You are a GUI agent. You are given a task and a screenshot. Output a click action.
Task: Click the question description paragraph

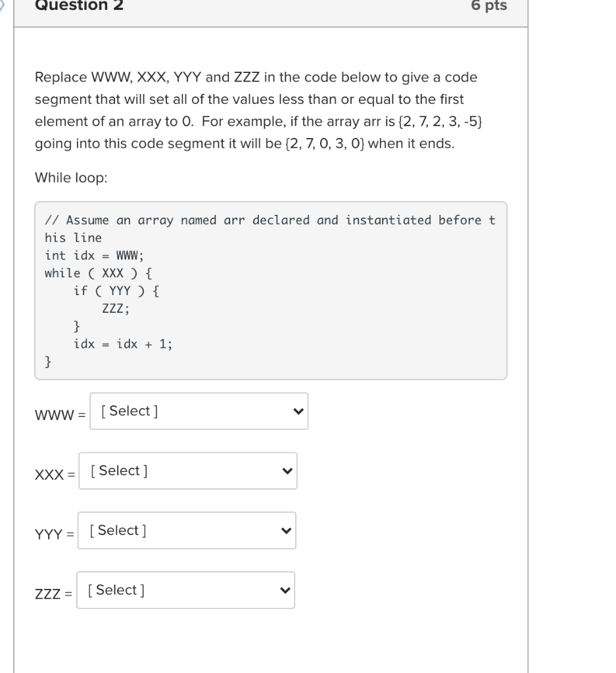(256, 109)
